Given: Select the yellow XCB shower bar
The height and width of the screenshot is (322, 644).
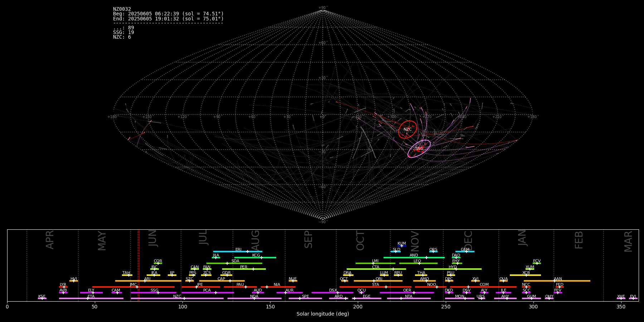Looking at the screenshot, I should (525, 275).
